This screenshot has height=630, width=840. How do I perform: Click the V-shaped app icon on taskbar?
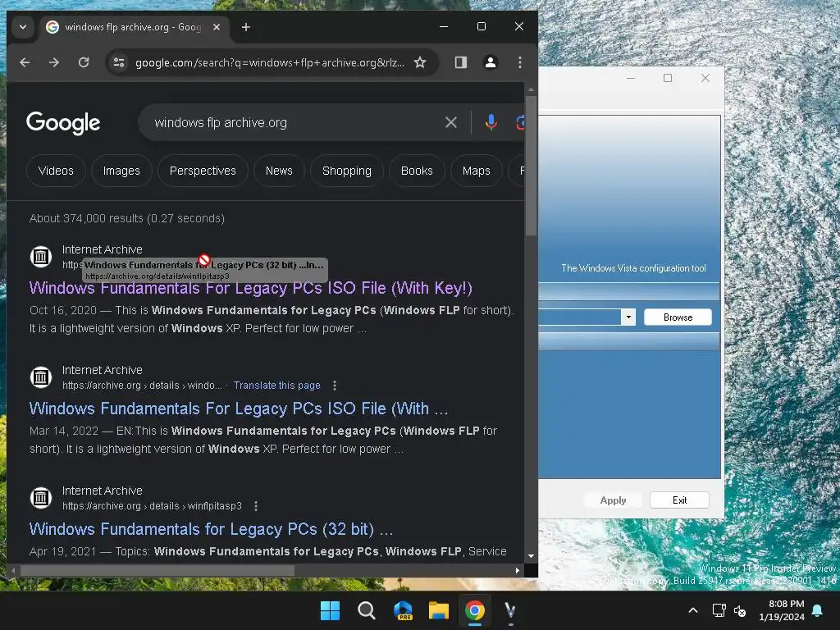pyautogui.click(x=510, y=610)
